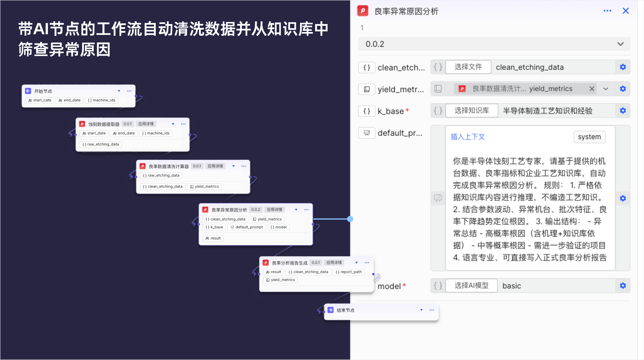Open settings gear for yield_metrics row
Image resolution: width=644 pixels, height=360 pixels.
tap(623, 89)
